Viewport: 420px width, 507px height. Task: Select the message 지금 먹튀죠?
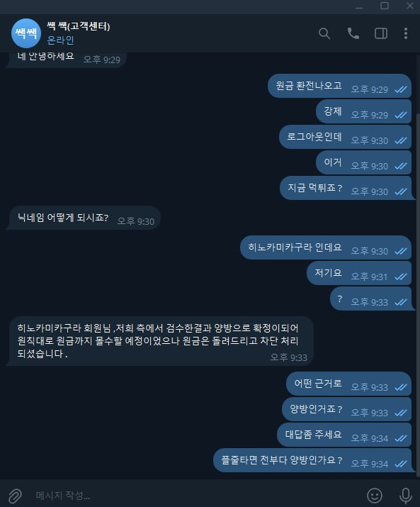(346, 188)
